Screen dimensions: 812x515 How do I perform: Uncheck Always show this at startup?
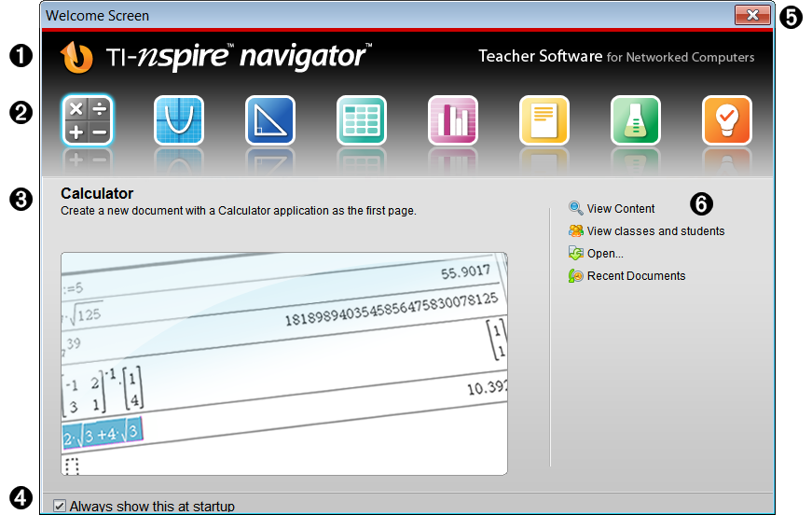(x=60, y=506)
